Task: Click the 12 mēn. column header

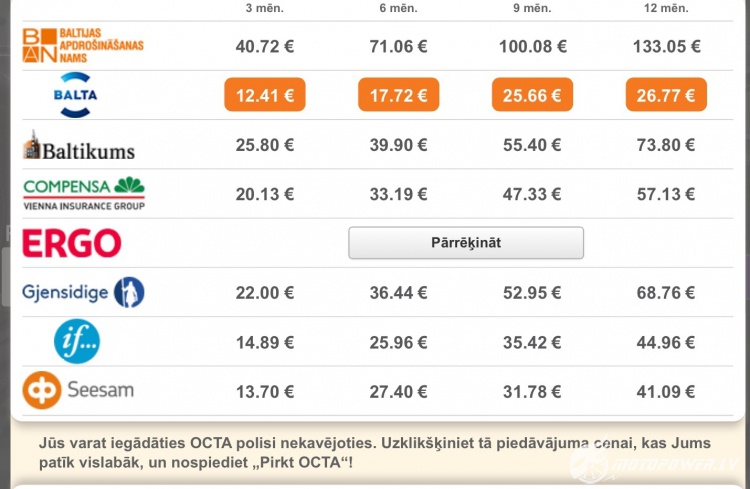Action: (666, 8)
